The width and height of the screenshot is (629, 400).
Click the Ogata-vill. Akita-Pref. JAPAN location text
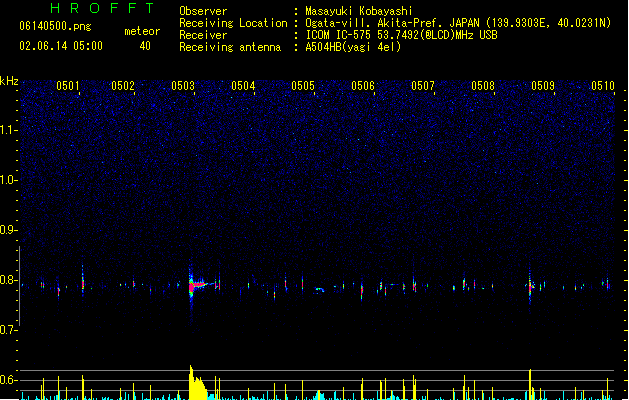click(458, 23)
